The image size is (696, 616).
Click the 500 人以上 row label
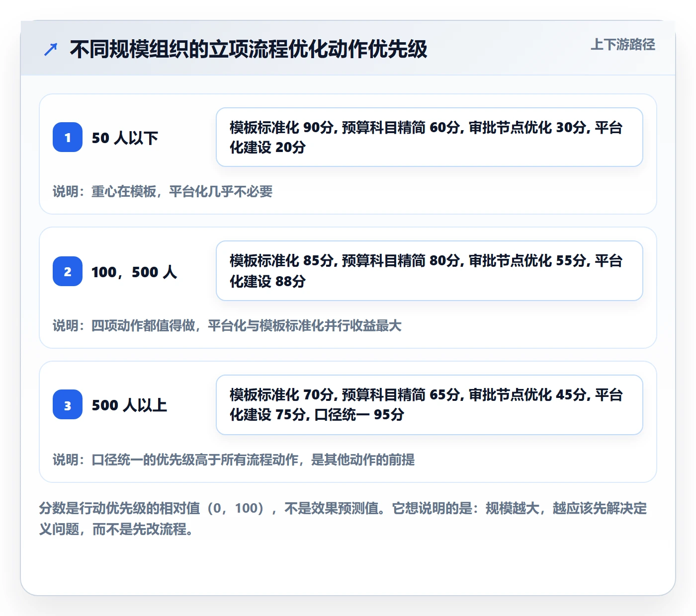coord(129,405)
